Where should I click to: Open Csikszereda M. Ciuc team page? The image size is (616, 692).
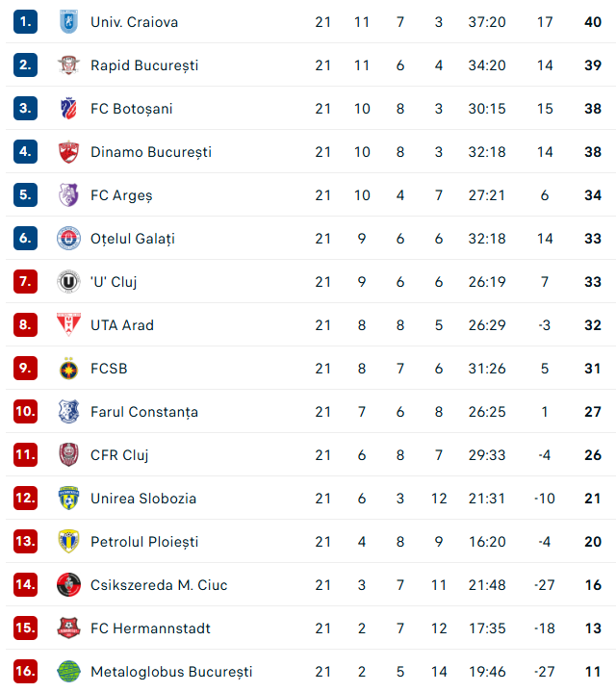(159, 585)
